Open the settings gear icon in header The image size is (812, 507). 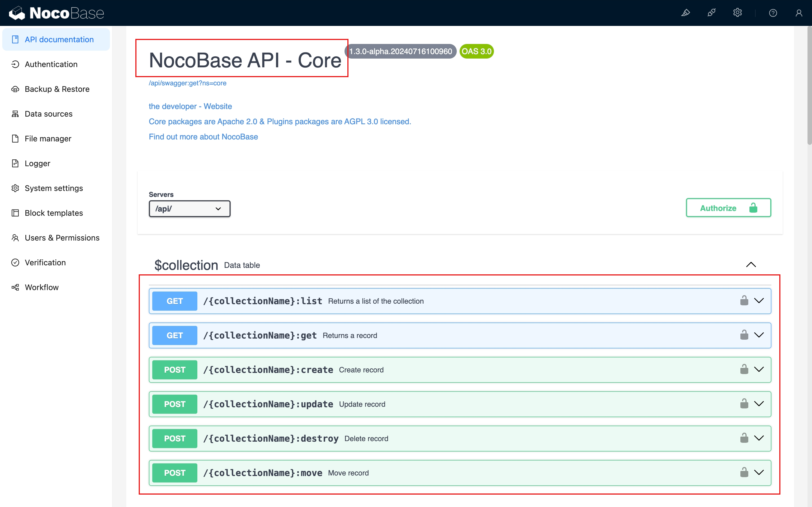[737, 13]
